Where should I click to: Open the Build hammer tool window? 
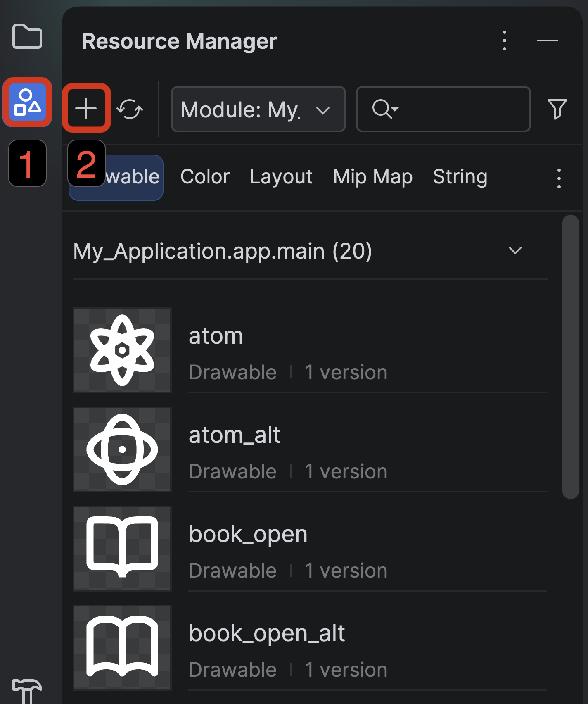pos(27,691)
